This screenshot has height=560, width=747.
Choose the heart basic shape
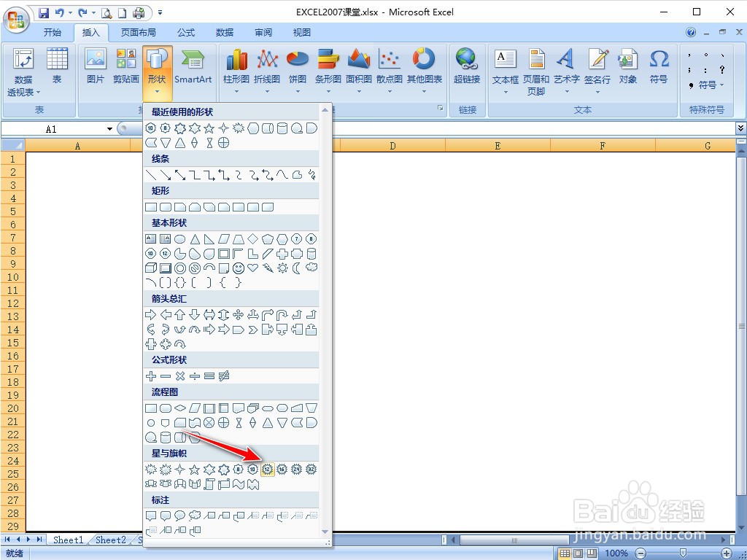click(253, 268)
